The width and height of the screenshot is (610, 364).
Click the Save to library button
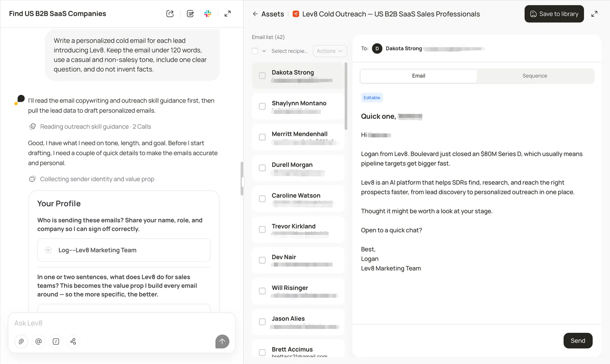point(554,14)
